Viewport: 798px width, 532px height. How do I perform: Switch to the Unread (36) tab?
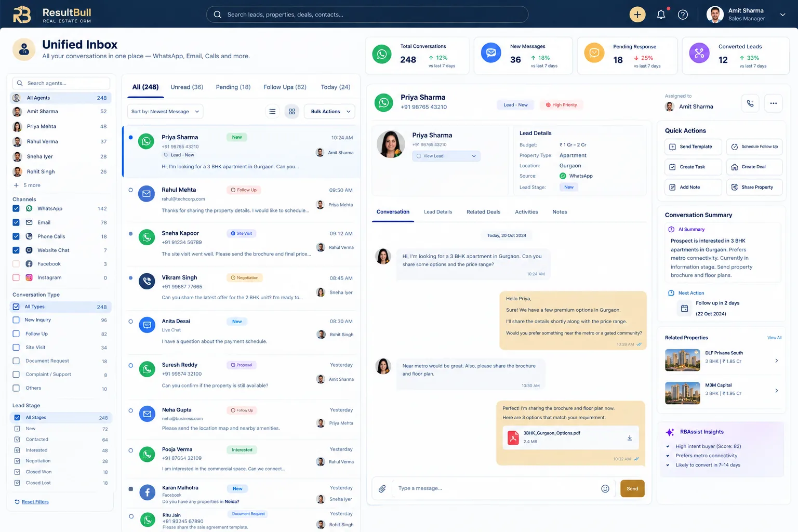click(x=187, y=87)
